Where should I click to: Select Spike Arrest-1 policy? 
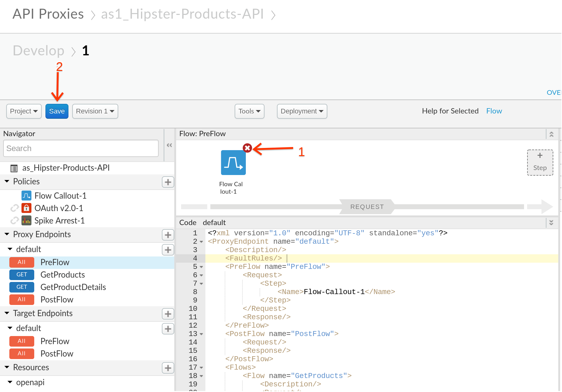pos(59,220)
